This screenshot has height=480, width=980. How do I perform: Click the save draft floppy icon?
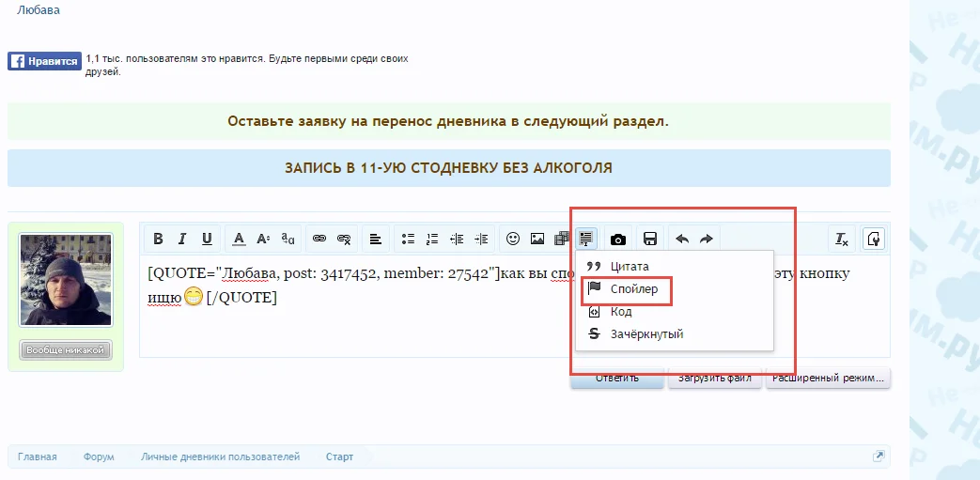click(649, 239)
